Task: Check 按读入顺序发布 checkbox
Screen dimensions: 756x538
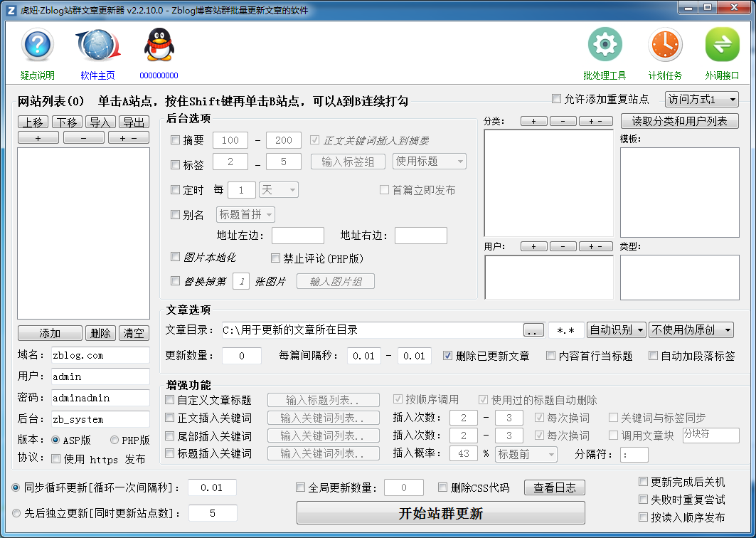Action: (643, 517)
